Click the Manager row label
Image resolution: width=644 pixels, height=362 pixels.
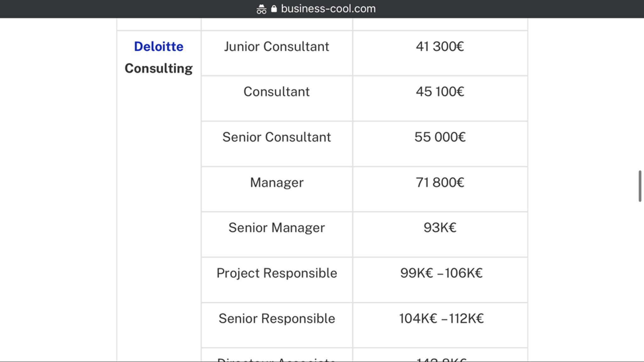pyautogui.click(x=277, y=183)
